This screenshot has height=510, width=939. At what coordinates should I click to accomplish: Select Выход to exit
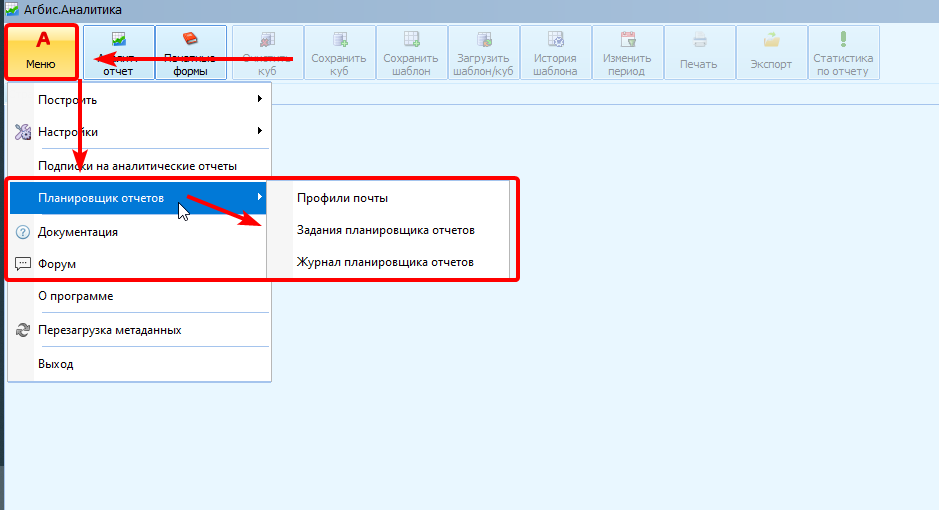139,363
